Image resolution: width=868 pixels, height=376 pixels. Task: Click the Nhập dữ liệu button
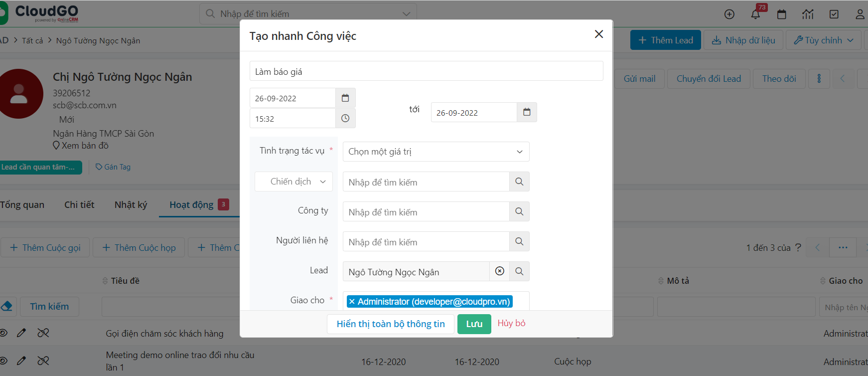pyautogui.click(x=743, y=40)
